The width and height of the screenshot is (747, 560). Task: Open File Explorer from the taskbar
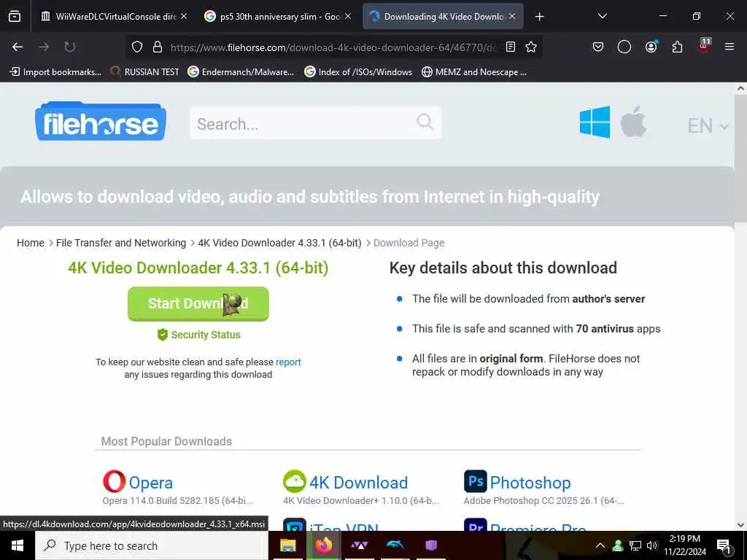pos(287,545)
